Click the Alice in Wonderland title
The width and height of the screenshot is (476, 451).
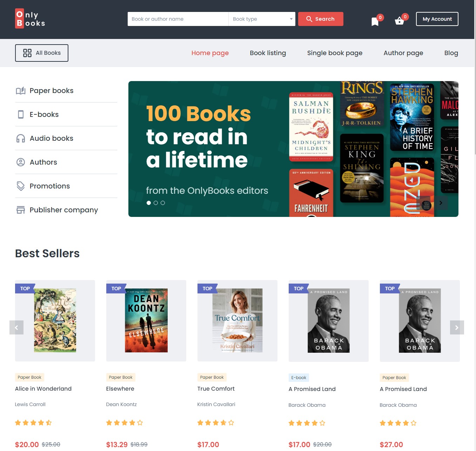click(x=43, y=389)
